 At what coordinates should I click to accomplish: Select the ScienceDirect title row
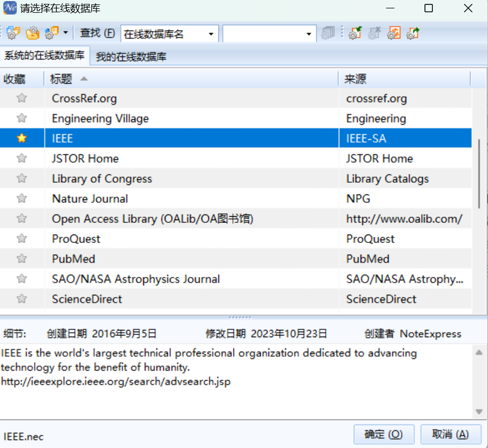click(192, 299)
